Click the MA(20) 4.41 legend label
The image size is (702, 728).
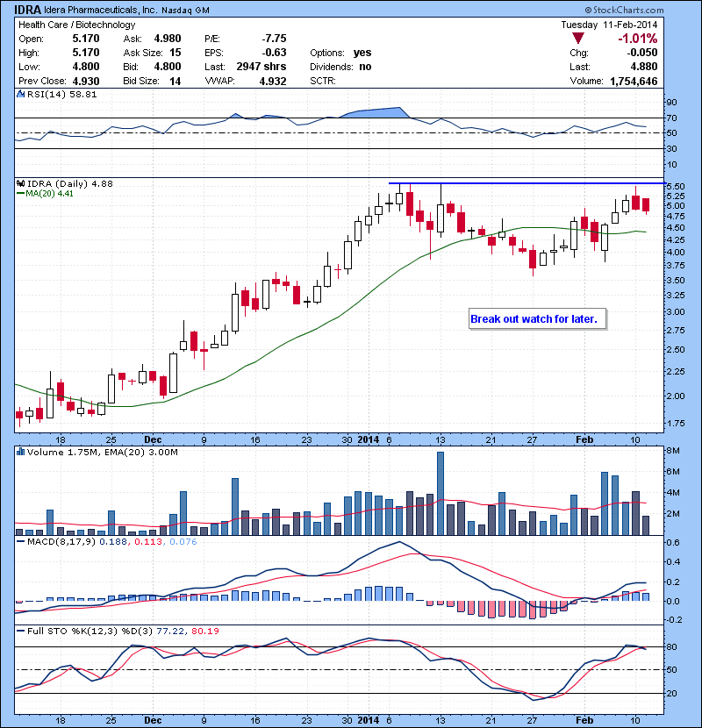pyautogui.click(x=45, y=194)
